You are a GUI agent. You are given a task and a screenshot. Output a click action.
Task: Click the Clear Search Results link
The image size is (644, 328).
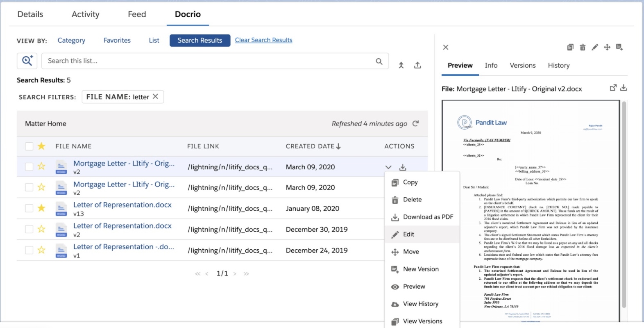(263, 40)
